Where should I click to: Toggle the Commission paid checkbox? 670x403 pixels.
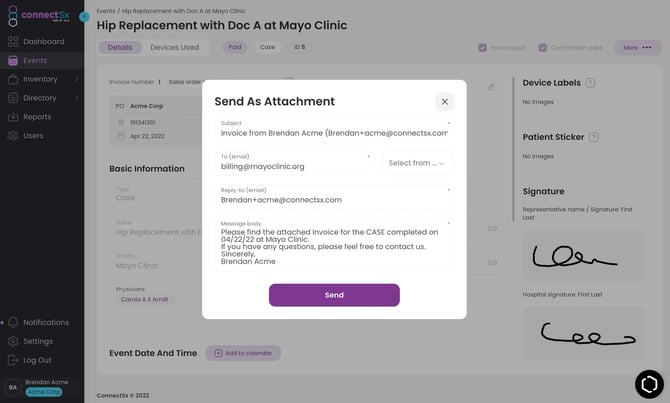click(543, 47)
